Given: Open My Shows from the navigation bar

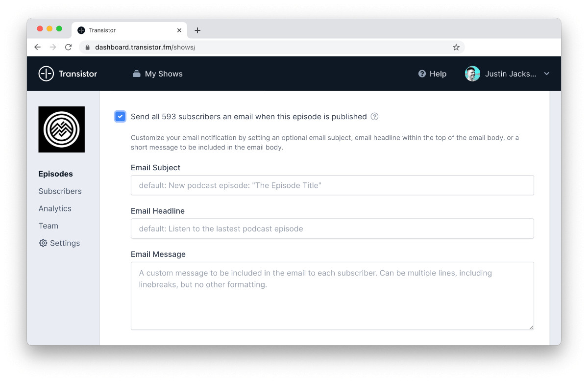Looking at the screenshot, I should pos(157,74).
